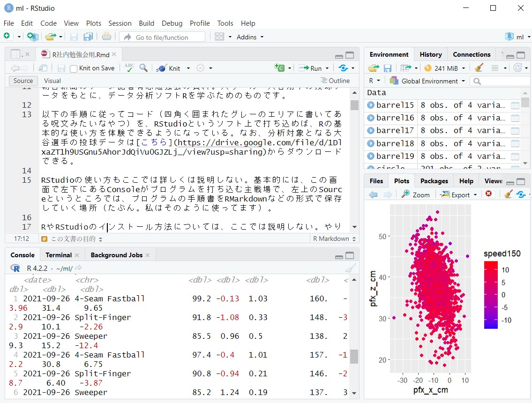The height and width of the screenshot is (403, 532).
Task: Open the Files tab
Action: point(376,181)
